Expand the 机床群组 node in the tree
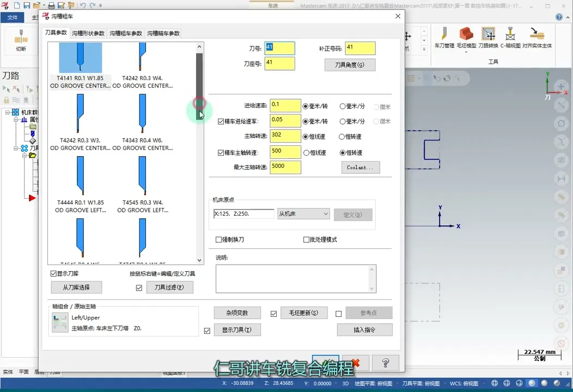573x392 pixels. [x=7, y=112]
